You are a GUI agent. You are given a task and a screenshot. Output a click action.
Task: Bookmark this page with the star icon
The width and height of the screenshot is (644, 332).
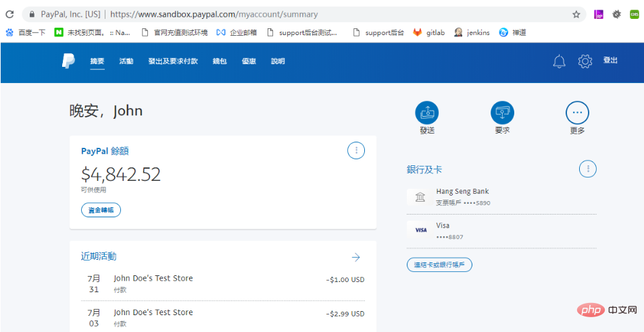pyautogui.click(x=576, y=14)
